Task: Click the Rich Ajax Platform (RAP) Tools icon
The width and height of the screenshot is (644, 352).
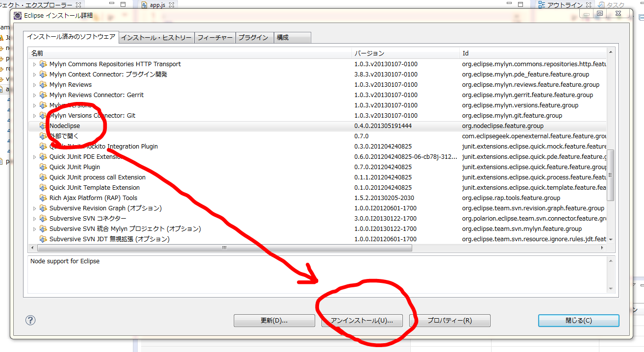Action: click(43, 198)
